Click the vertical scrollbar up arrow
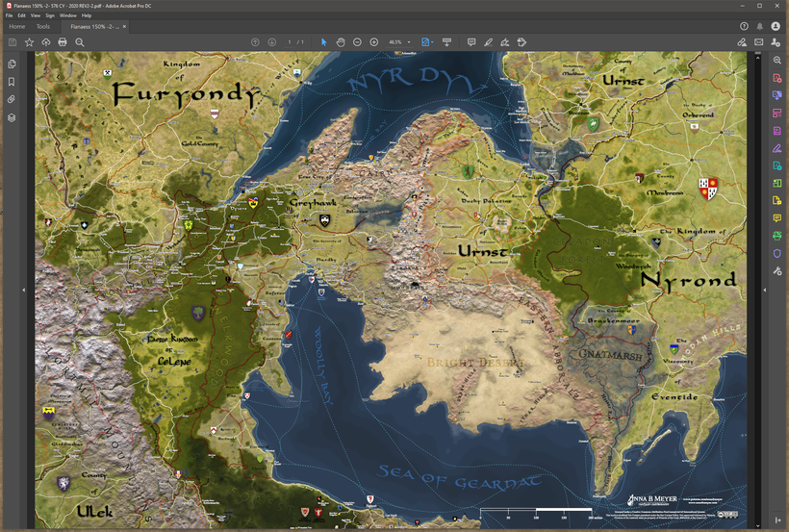Screen dimensions: 789x532 [758, 58]
